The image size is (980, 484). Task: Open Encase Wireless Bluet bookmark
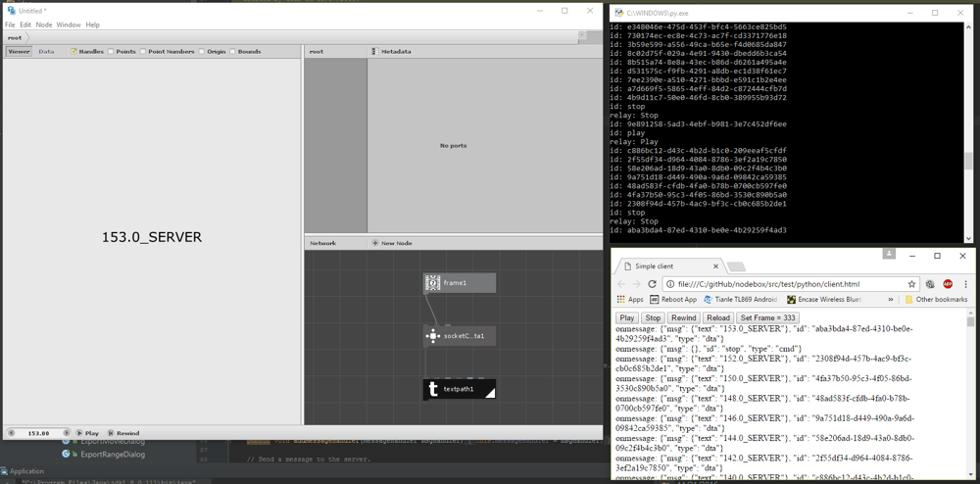[x=824, y=299]
